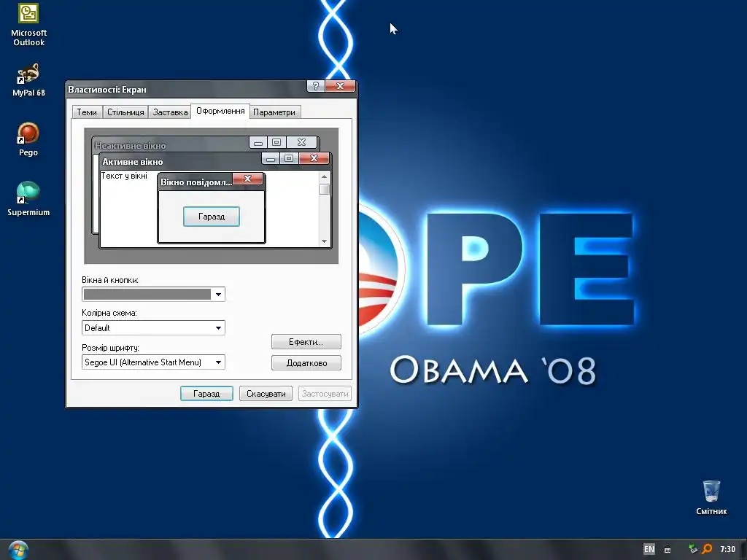Click the inactive preview window maximize icon

[276, 142]
